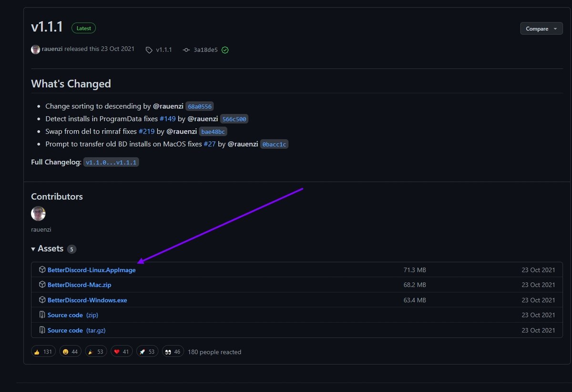Click @rauenzi mention in sorting change line

(x=168, y=106)
